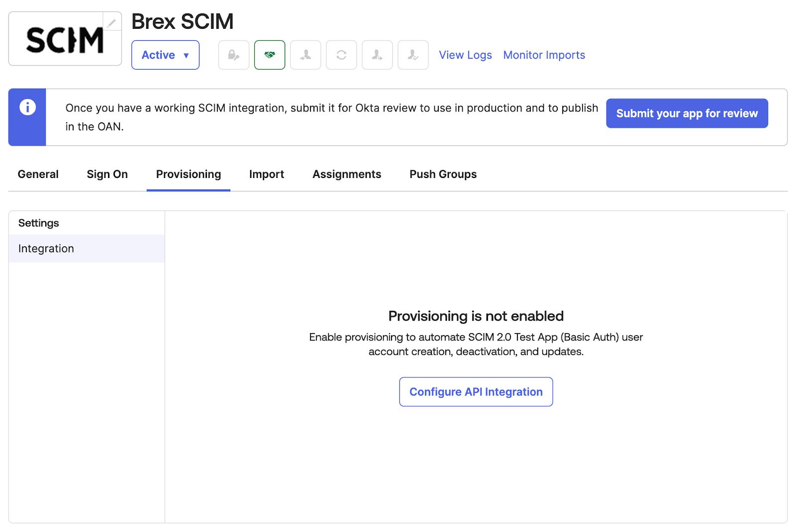796x532 pixels.
Task: Go to the Import tab
Action: tap(266, 175)
